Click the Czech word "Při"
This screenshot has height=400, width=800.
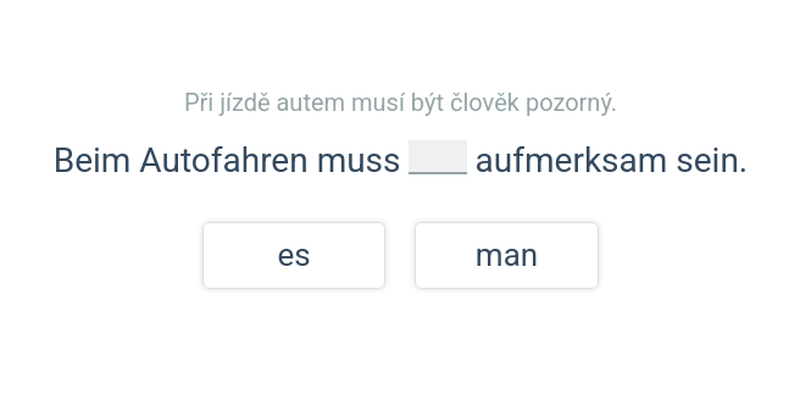click(x=198, y=103)
